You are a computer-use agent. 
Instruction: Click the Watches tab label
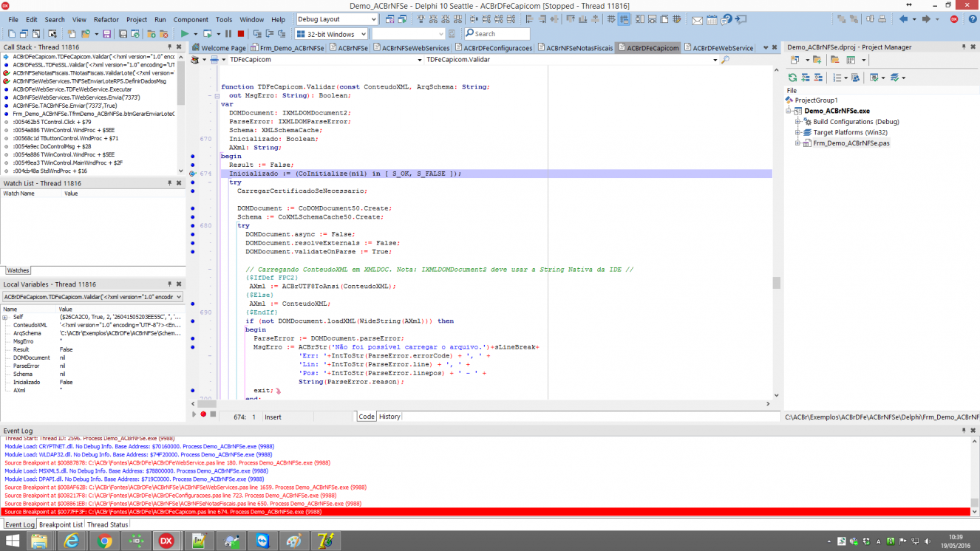pos(18,270)
